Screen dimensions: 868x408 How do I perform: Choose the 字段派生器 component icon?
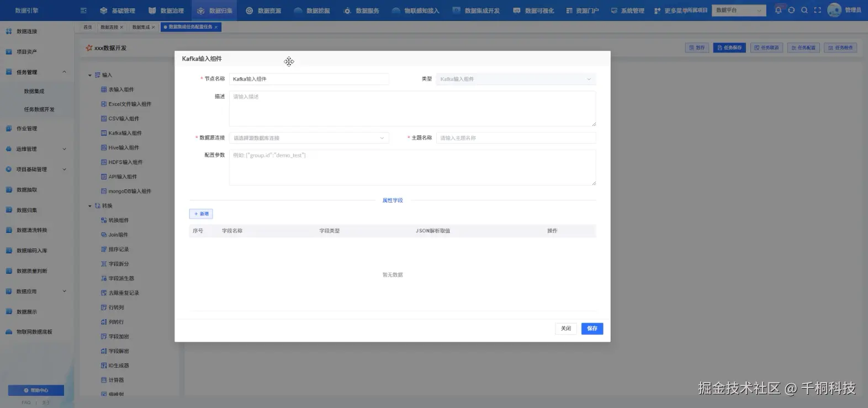click(x=104, y=278)
